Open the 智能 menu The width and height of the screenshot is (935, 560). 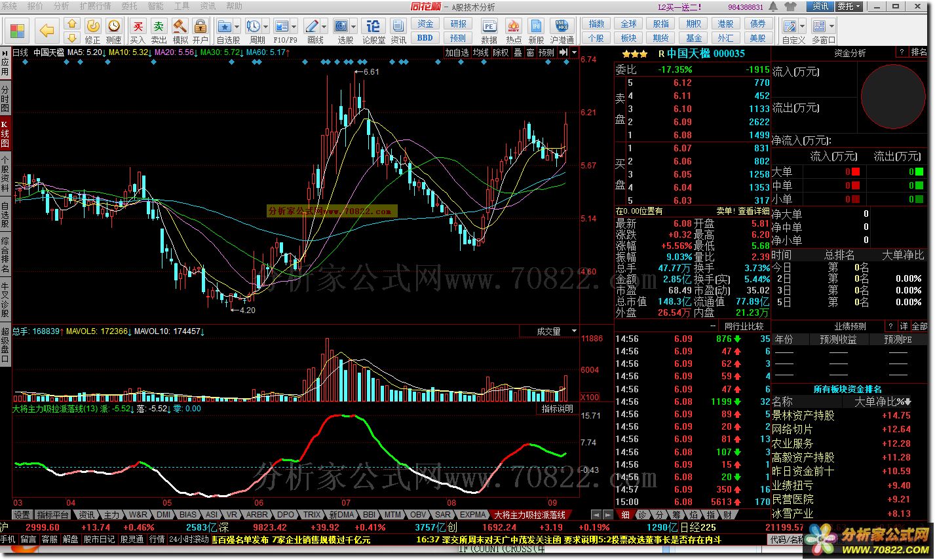click(156, 6)
